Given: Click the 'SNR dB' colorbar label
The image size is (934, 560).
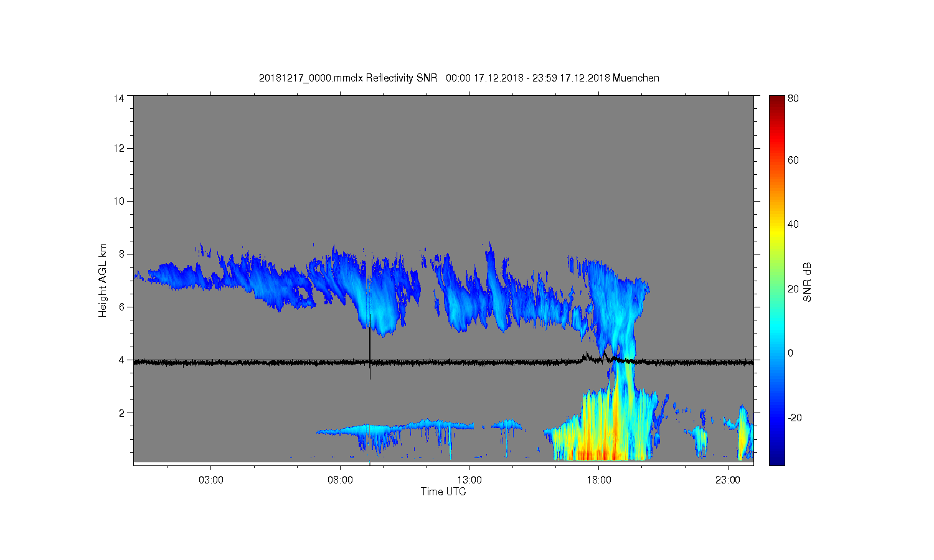Looking at the screenshot, I should click(x=807, y=282).
